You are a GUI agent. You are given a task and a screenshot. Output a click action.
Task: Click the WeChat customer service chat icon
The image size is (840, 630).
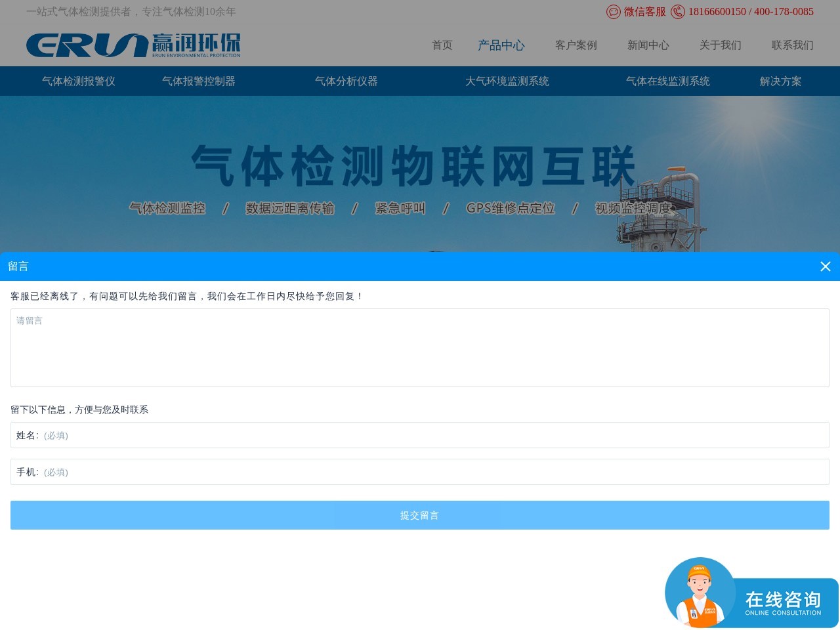click(613, 12)
